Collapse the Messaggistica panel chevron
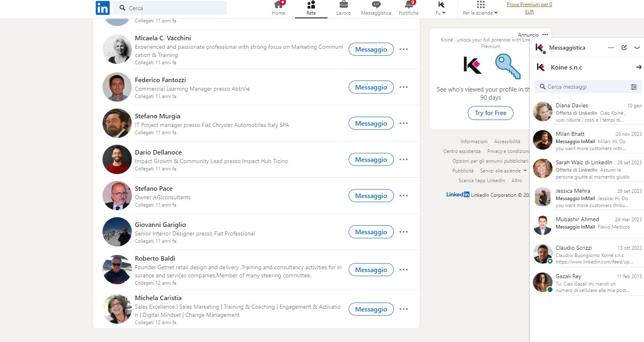Screen dimensions: 644x342 pos(637,48)
